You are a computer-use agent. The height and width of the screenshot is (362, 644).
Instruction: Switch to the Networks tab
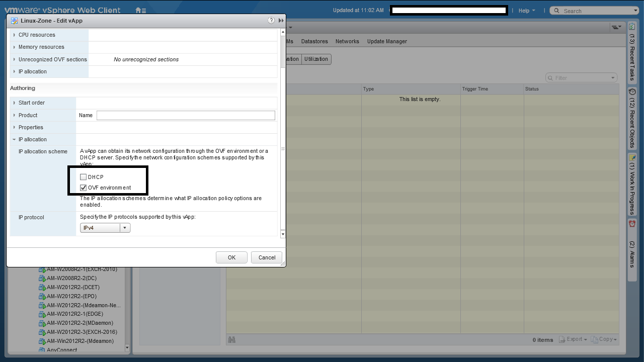(x=347, y=41)
